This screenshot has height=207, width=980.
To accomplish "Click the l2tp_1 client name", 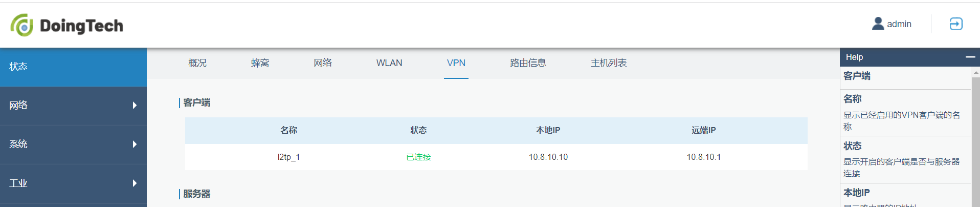I will [288, 157].
